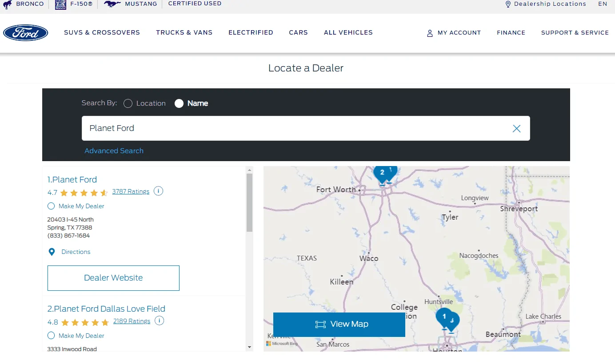Image resolution: width=615 pixels, height=364 pixels.
Task: Click the Directions pin icon for Planet Ford
Action: click(52, 252)
